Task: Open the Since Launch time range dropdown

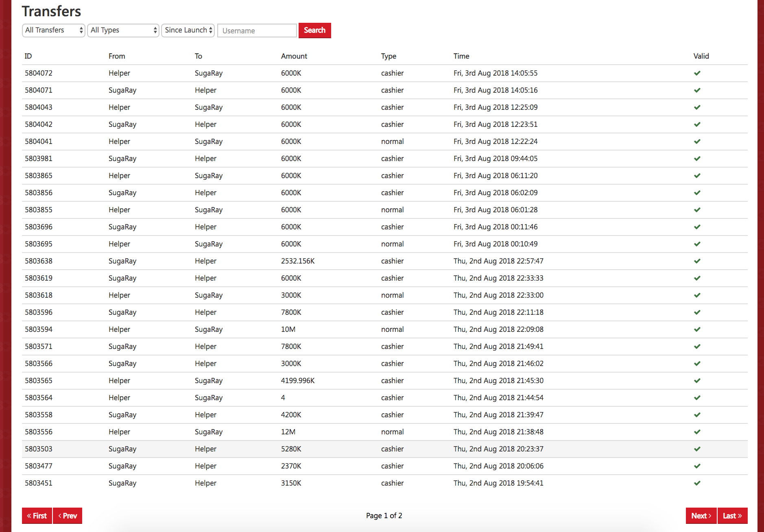Action: click(x=188, y=30)
